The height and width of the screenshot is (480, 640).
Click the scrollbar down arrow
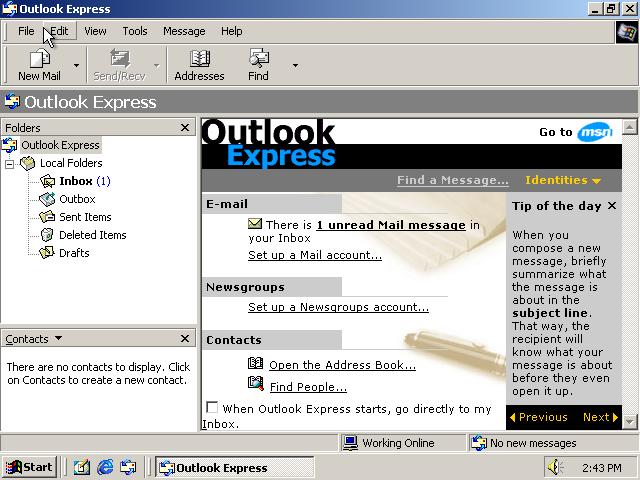click(630, 422)
